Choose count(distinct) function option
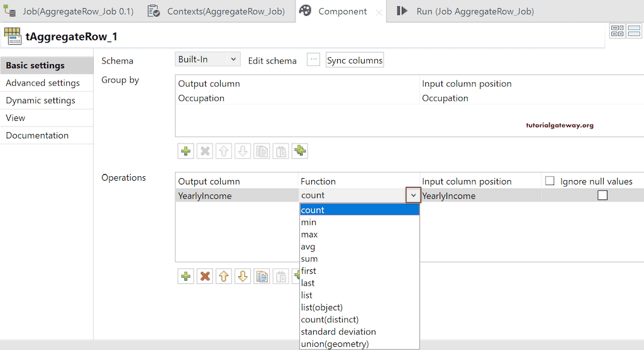 pyautogui.click(x=359, y=320)
